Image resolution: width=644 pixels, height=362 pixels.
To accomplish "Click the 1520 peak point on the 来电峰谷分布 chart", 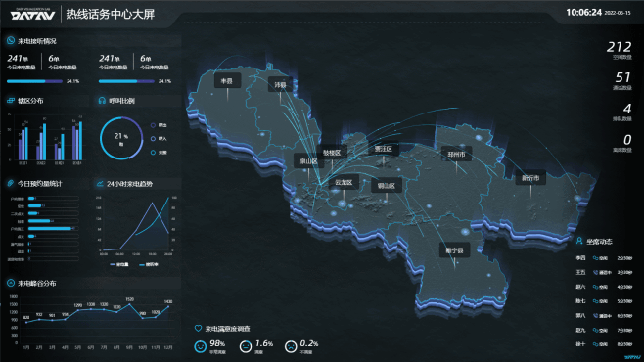I will tap(130, 304).
